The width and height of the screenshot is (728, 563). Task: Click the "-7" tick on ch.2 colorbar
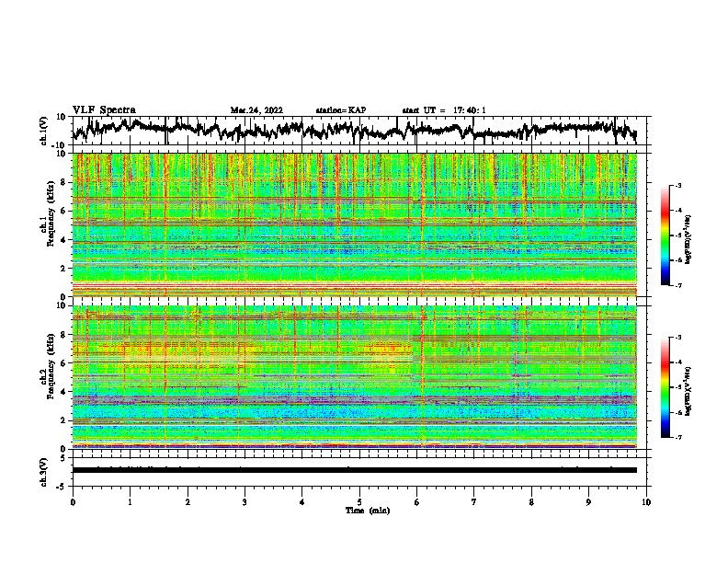[x=678, y=437]
